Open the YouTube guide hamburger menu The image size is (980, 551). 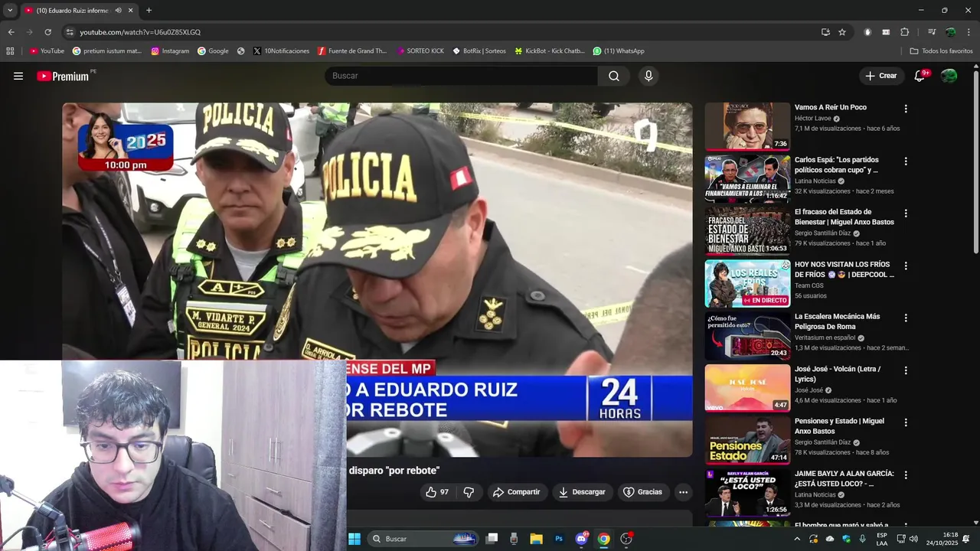pyautogui.click(x=18, y=76)
